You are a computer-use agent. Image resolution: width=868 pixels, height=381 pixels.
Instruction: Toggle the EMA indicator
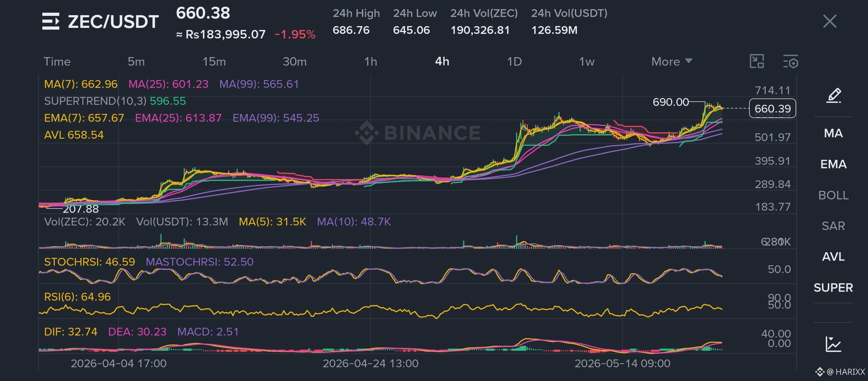click(x=833, y=164)
